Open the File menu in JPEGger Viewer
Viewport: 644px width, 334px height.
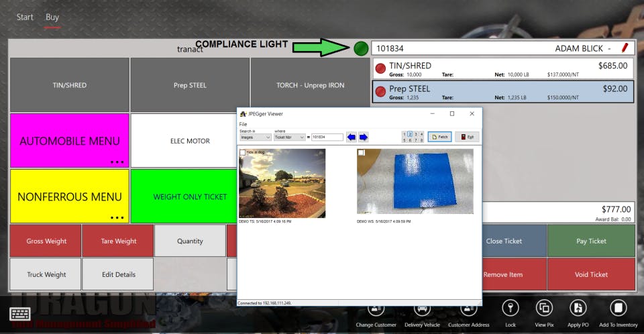(x=243, y=124)
